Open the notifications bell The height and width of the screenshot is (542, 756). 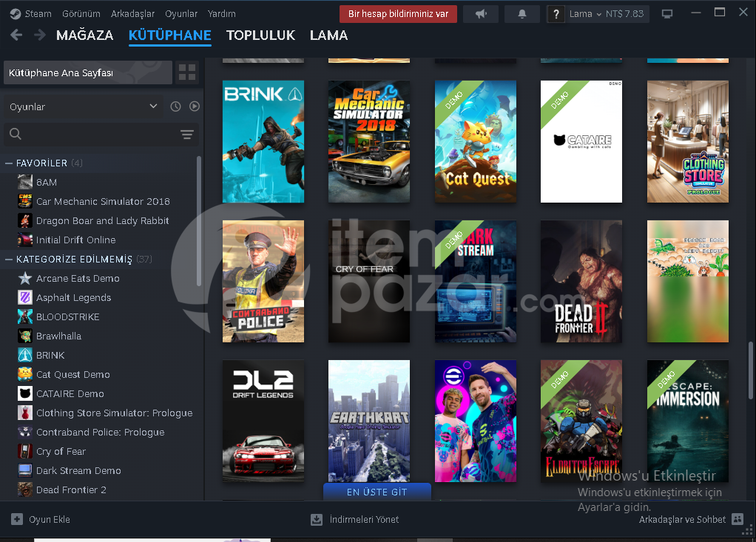pyautogui.click(x=522, y=14)
